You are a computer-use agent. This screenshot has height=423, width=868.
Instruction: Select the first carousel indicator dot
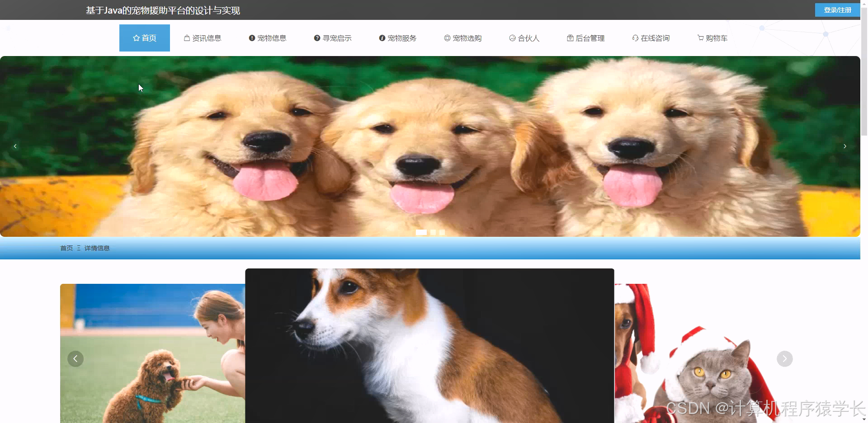click(421, 232)
